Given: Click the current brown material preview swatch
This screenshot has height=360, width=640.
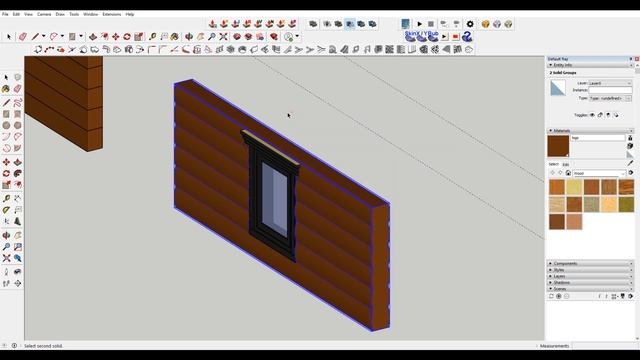Looking at the screenshot, I should pos(558,146).
